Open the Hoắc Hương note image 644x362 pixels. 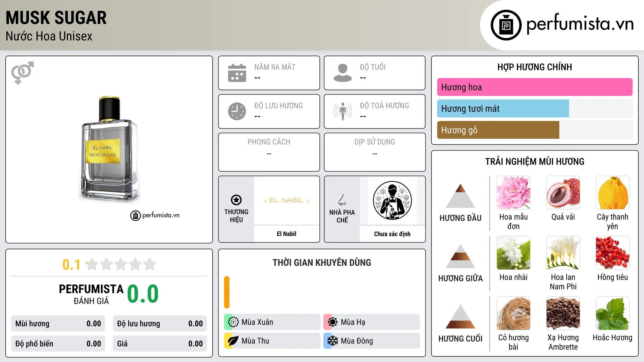(x=613, y=313)
